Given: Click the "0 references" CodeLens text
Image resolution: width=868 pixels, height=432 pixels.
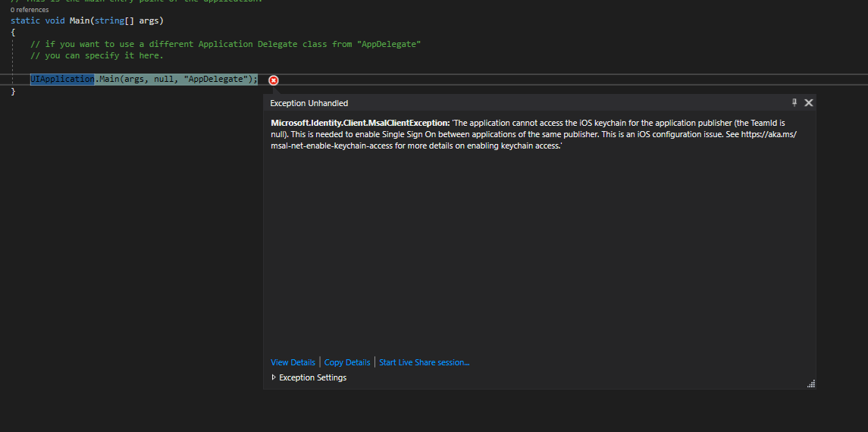Looking at the screenshot, I should pyautogui.click(x=30, y=9).
